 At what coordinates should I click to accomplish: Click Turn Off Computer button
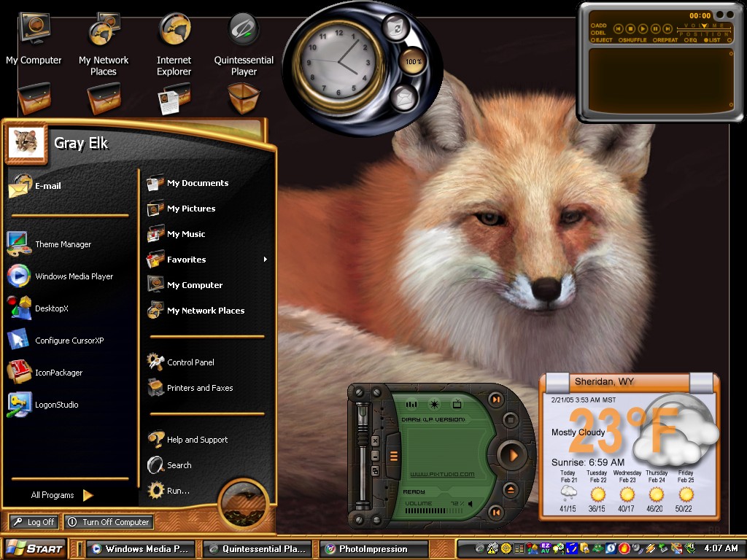click(109, 522)
